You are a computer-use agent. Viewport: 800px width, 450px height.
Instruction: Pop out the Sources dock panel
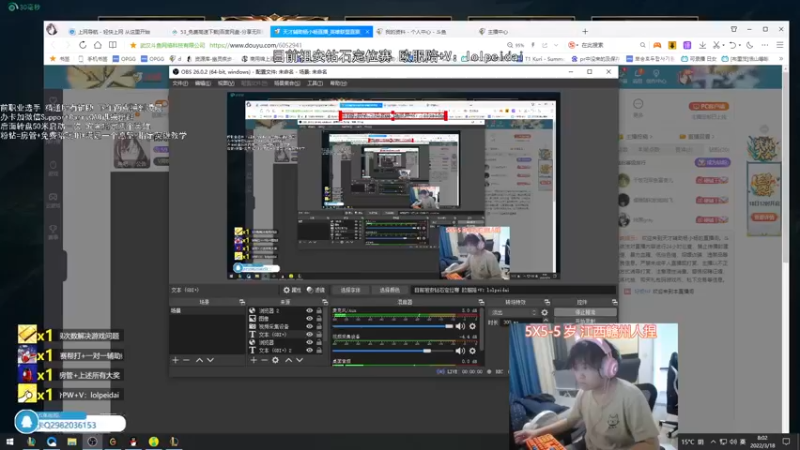pyautogui.click(x=325, y=302)
